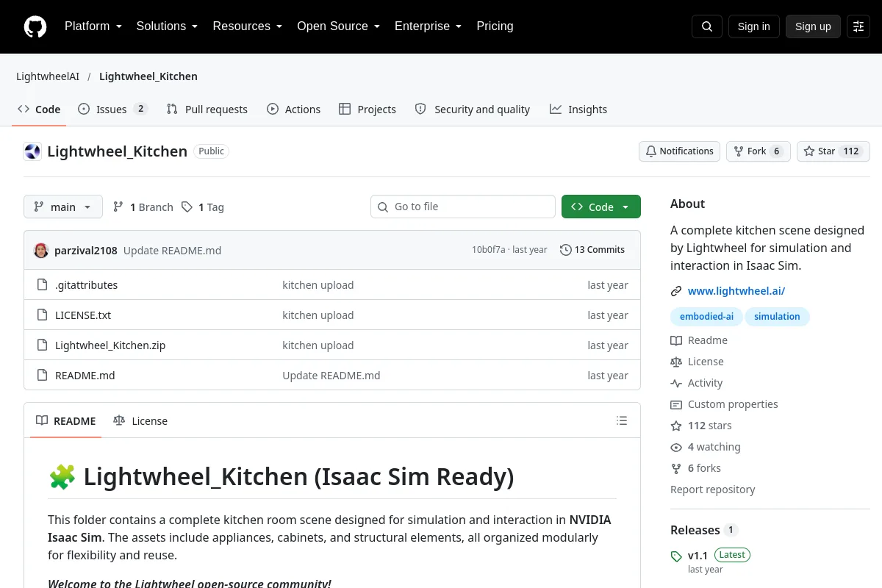Click the LICENSE.txt file icon
The width and height of the screenshot is (882, 588).
coord(42,315)
